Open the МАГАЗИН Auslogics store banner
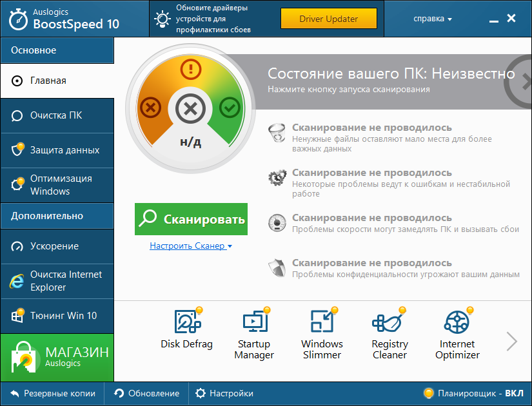Screen dimensions: 532x406 tap(57, 358)
